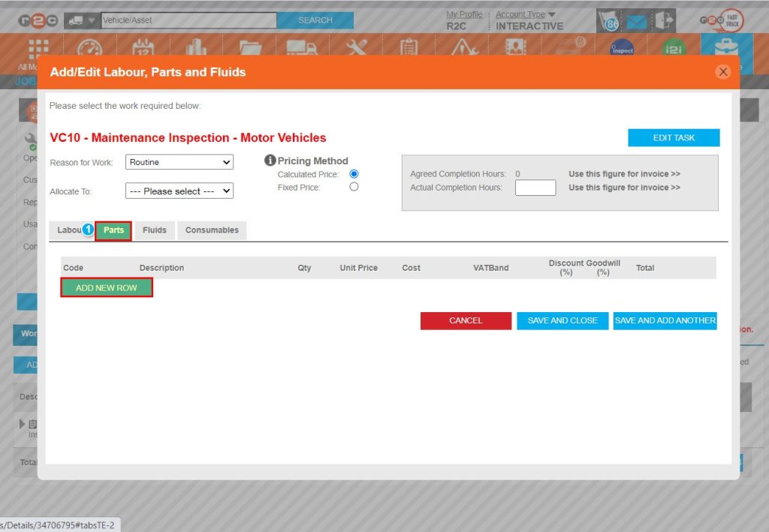Open the dashboard speedometer icon
This screenshot has height=532, width=769.
[90, 47]
